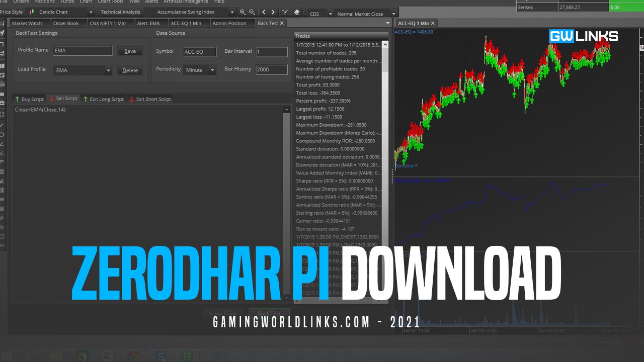This screenshot has height=362, width=644.
Task: Open the Normal Market Close dropdown
Action: click(393, 14)
